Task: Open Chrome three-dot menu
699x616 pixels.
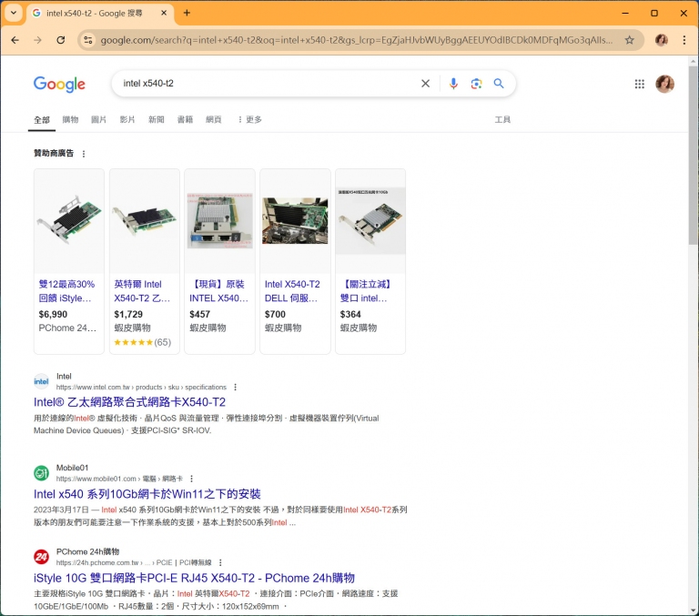Action: 684,40
